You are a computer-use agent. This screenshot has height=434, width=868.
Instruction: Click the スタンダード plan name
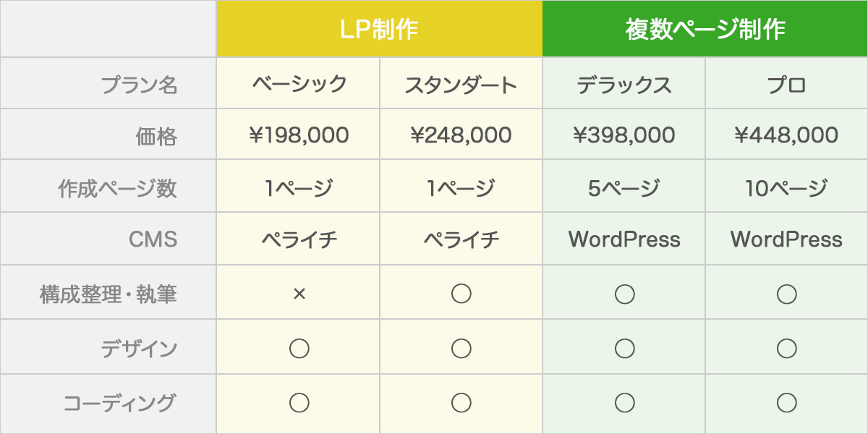[461, 85]
